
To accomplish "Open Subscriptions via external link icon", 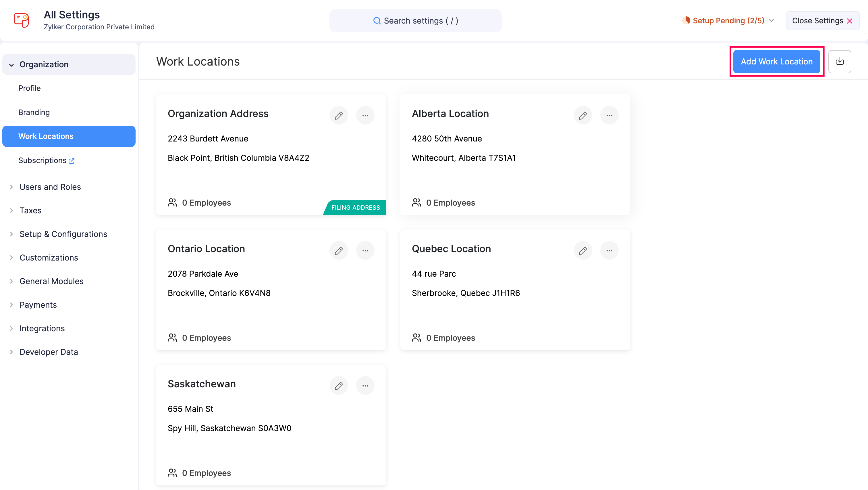I will pos(72,161).
